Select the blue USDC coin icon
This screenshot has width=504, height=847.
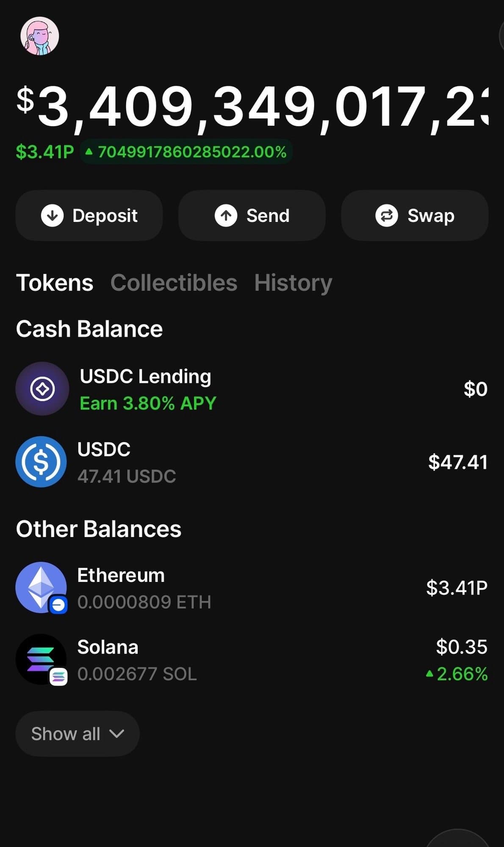[x=41, y=462]
